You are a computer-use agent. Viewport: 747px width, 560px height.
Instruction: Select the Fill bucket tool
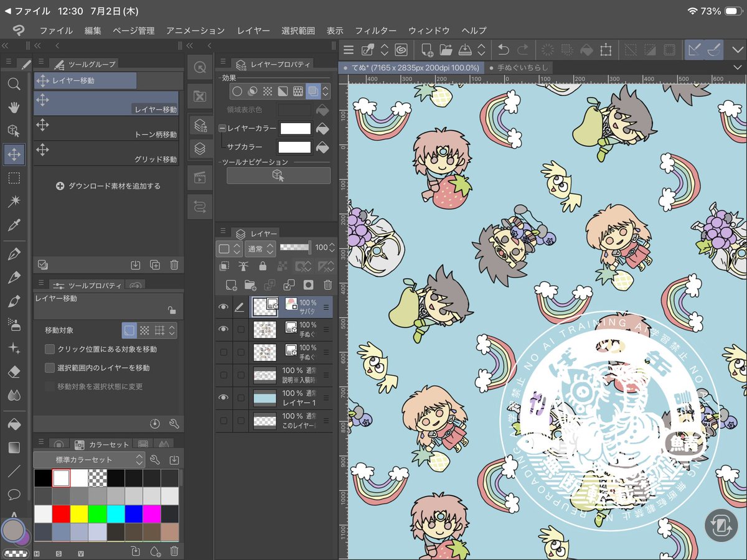point(14,424)
